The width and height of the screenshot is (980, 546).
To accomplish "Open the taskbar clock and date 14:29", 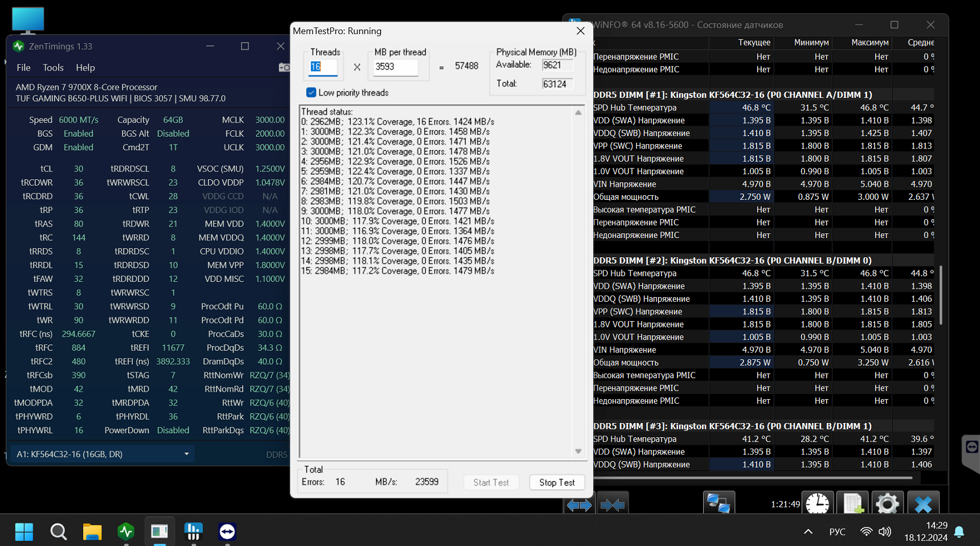I will coord(926,532).
